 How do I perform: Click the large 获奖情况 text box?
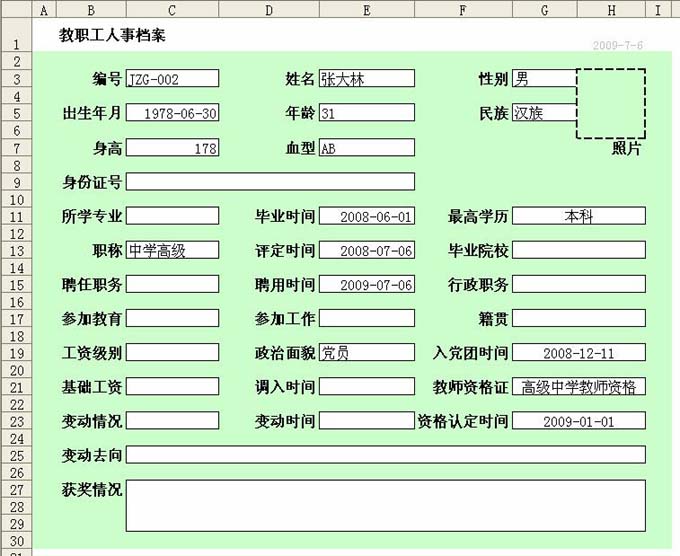[385, 505]
